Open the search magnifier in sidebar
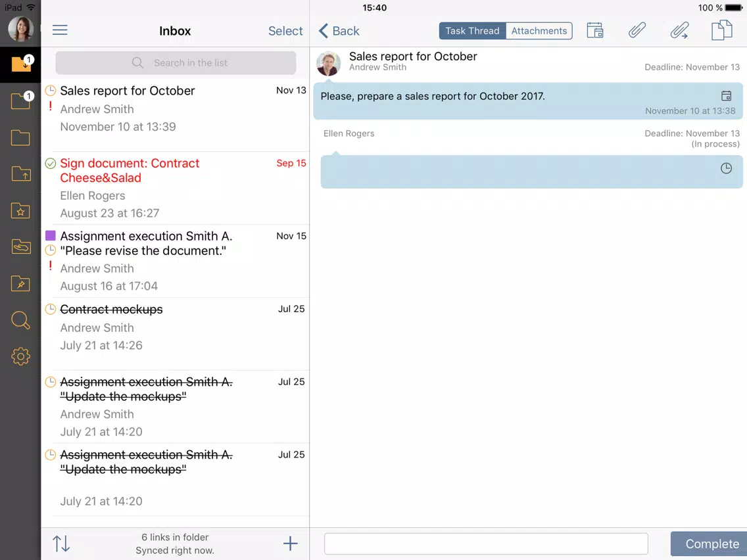The height and width of the screenshot is (560, 747). click(20, 320)
